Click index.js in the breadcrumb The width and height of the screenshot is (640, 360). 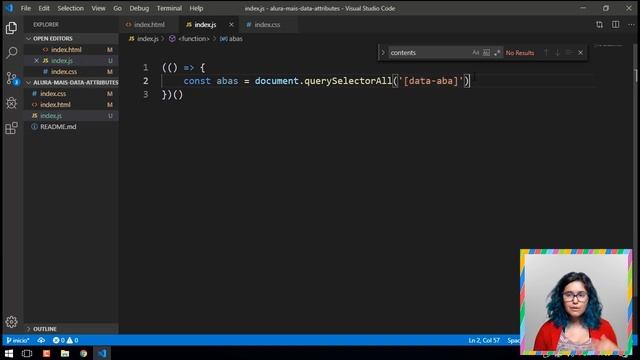[144, 39]
